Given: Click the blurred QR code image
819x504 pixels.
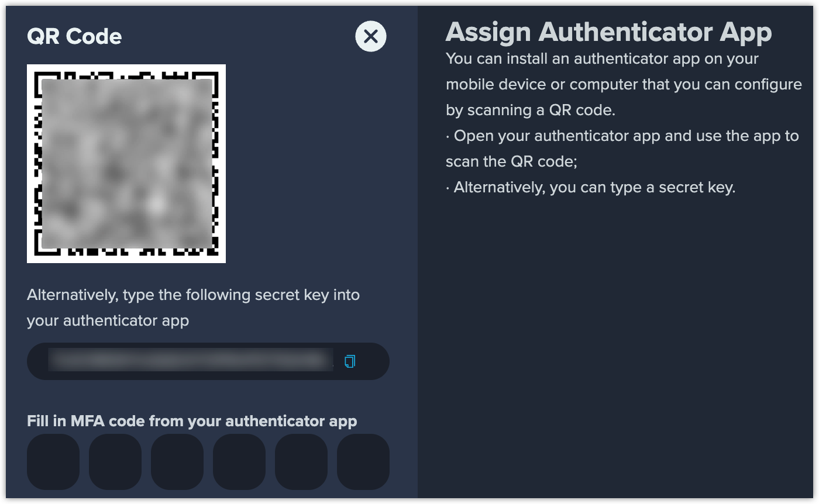Looking at the screenshot, I should 126,164.
